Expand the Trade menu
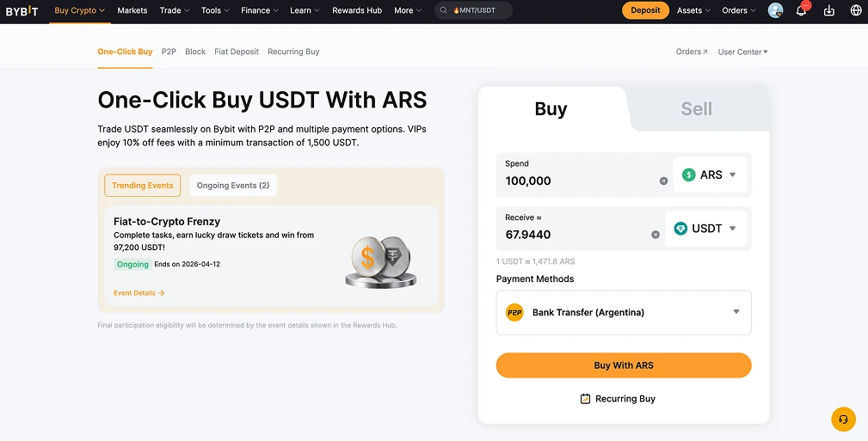The width and height of the screenshot is (868, 441). 175,10
